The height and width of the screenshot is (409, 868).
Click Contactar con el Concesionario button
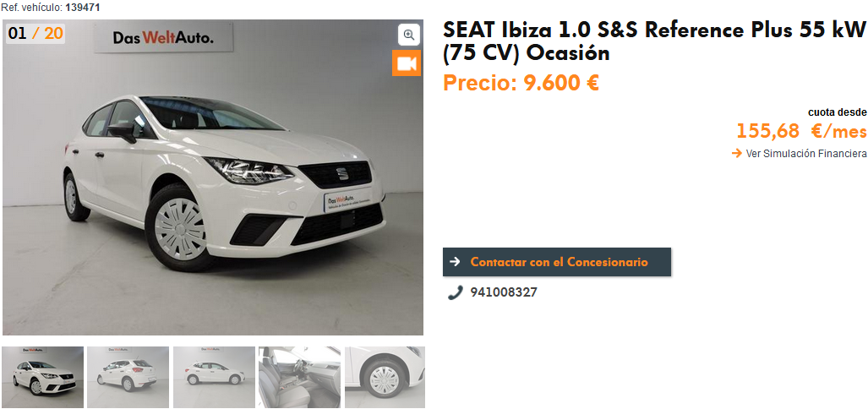(557, 262)
